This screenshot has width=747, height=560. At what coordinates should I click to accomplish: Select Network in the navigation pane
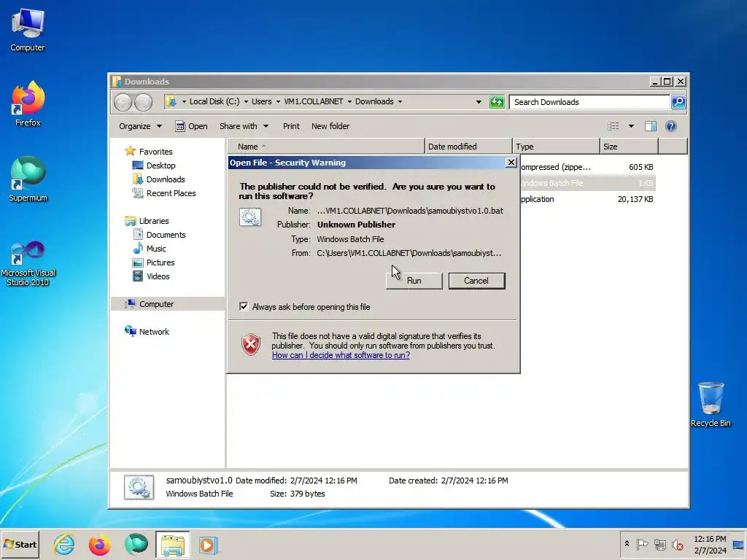(x=153, y=332)
